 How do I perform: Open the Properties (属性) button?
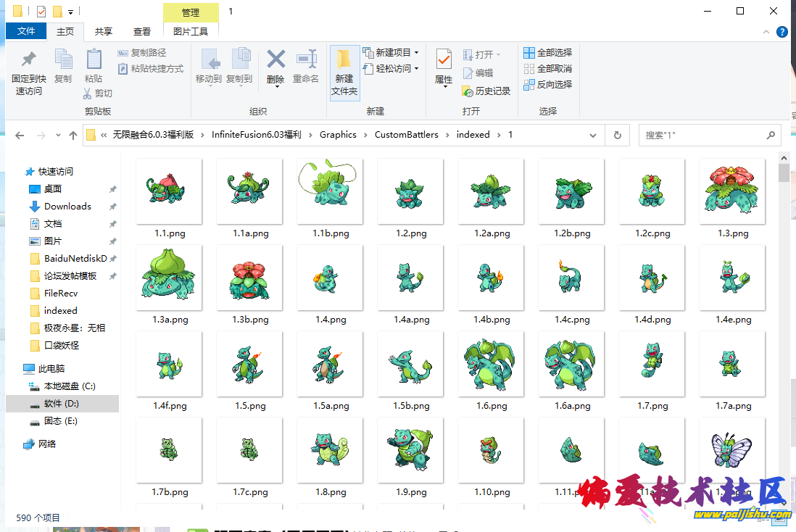point(444,67)
